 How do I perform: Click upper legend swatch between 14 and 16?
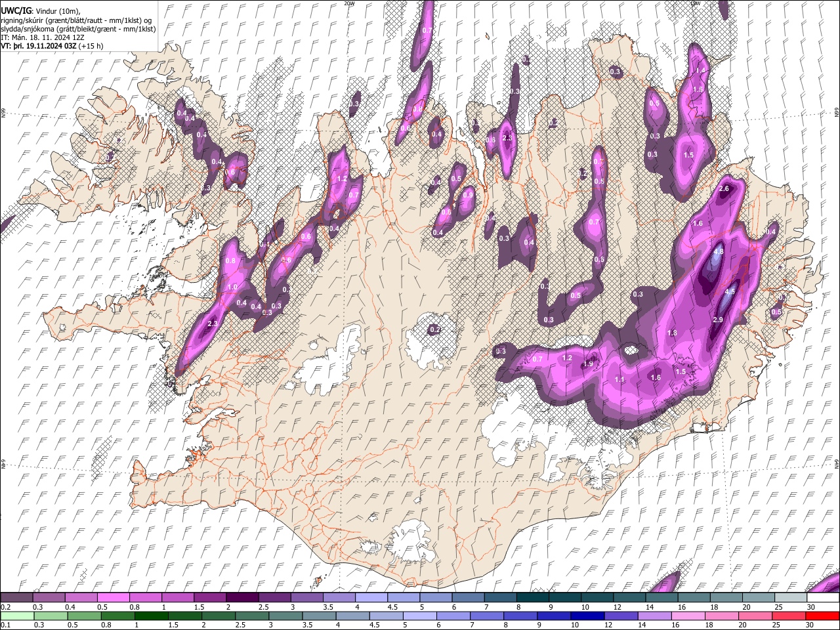pos(661,598)
